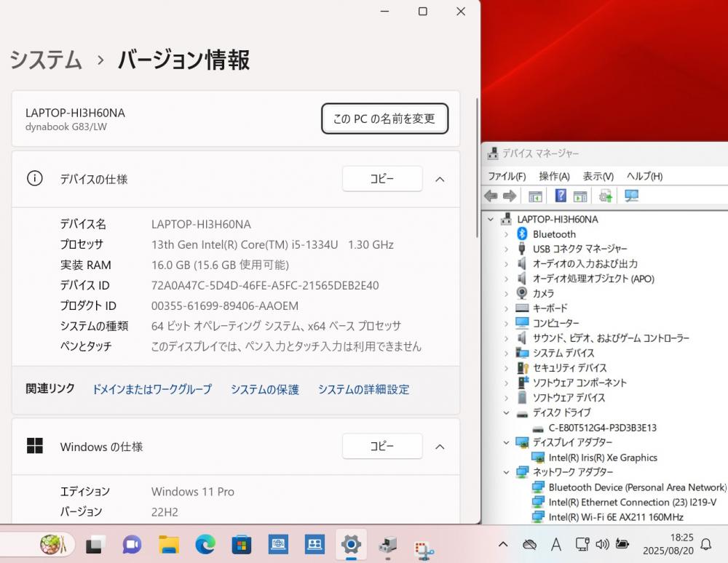This screenshot has height=563, width=728.
Task: Show hidden tray icons chevron
Action: click(x=503, y=544)
